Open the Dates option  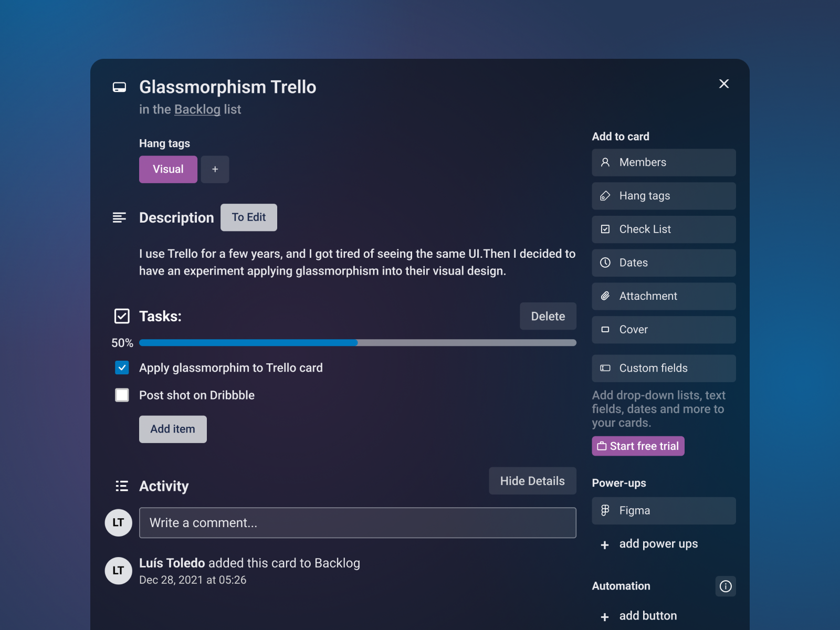(664, 263)
